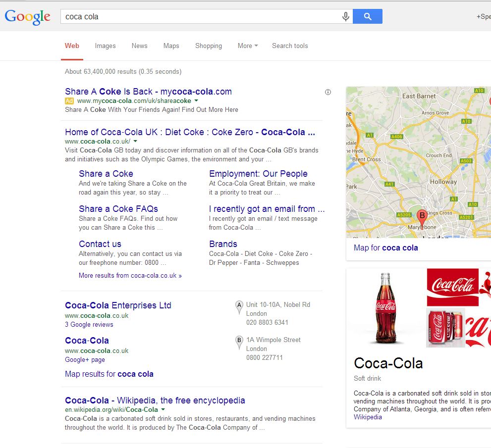491x448 pixels.
Task: Click the Coca-Cola bottle image
Action: 386,308
